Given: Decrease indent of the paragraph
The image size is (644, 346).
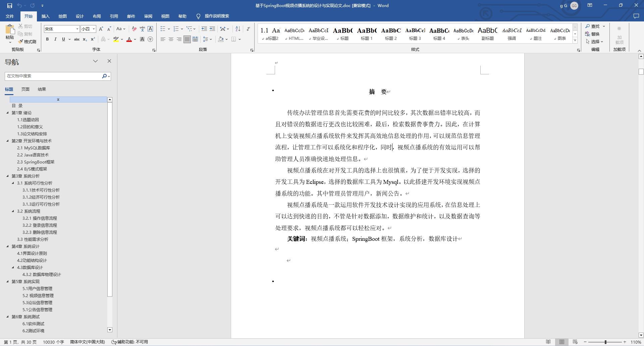Looking at the screenshot, I should [x=204, y=29].
